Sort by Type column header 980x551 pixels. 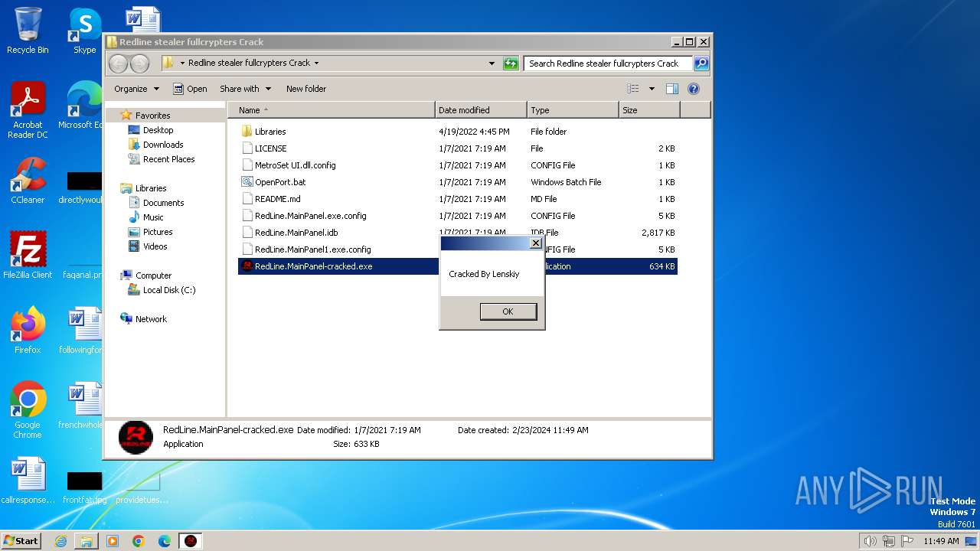coord(573,110)
